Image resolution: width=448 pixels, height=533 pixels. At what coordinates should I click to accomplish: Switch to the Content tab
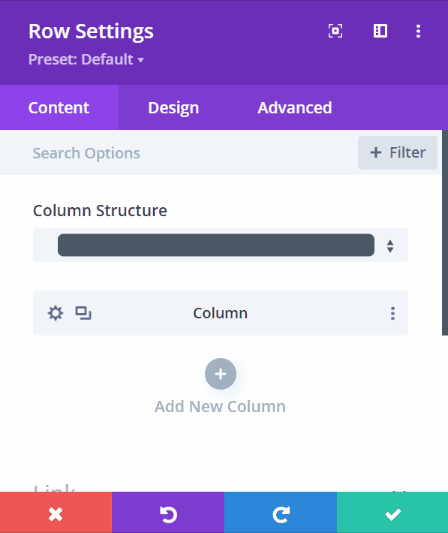click(x=59, y=107)
